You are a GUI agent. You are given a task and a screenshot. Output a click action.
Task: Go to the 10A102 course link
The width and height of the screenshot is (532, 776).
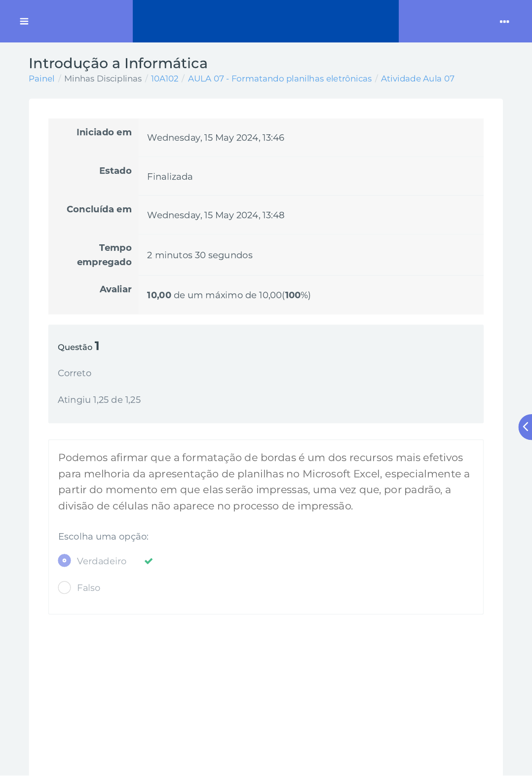[x=164, y=78]
